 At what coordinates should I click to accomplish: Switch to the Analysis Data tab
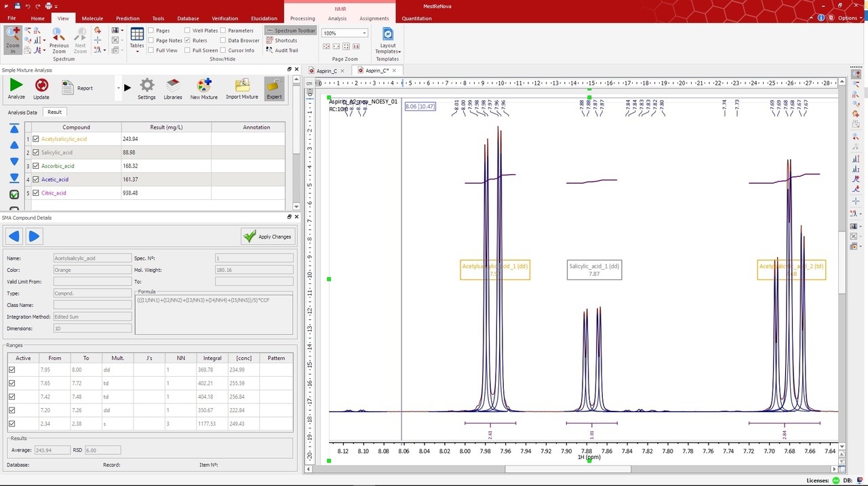coord(22,113)
